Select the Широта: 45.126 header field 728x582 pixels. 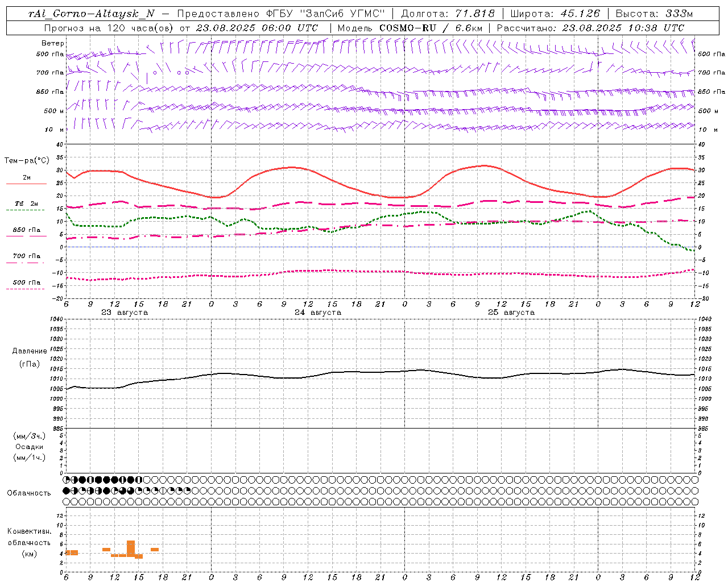(555, 14)
